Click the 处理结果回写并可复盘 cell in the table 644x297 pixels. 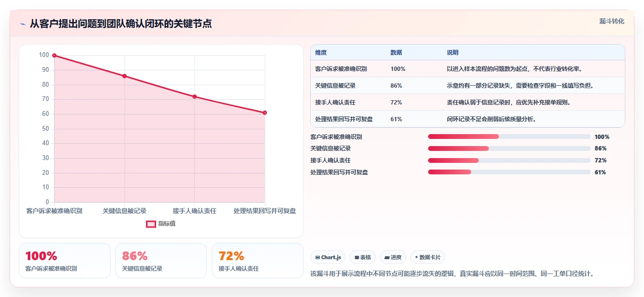click(344, 119)
